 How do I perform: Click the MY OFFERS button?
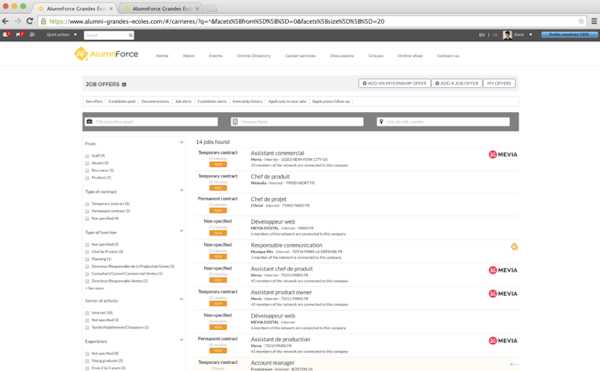point(499,83)
